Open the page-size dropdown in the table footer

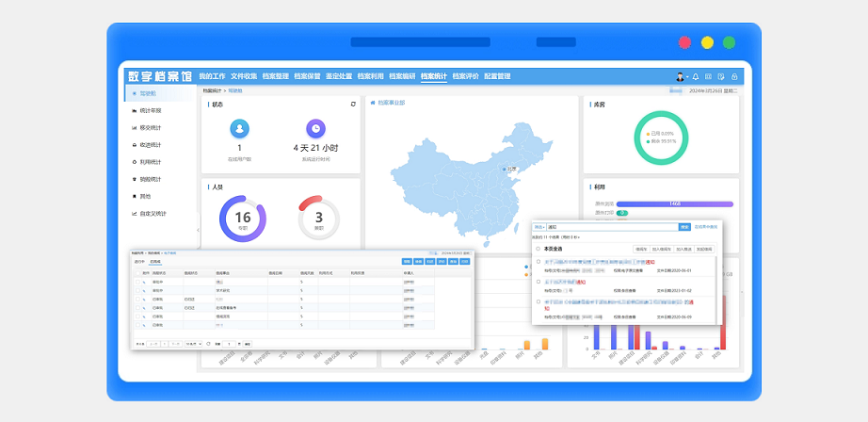193,344
